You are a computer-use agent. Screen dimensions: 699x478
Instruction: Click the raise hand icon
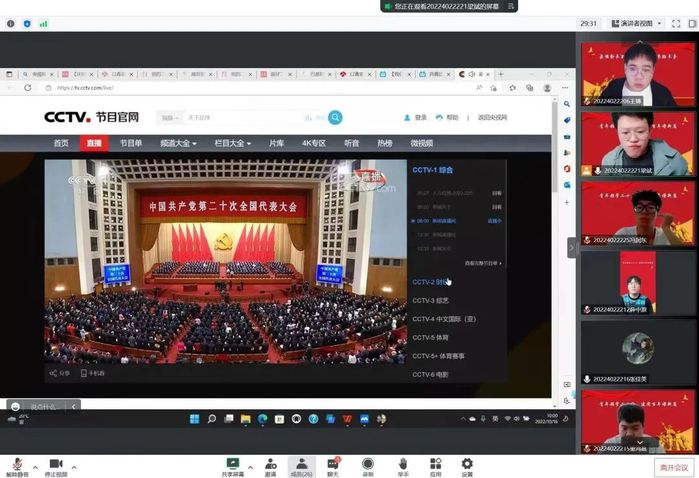403,464
